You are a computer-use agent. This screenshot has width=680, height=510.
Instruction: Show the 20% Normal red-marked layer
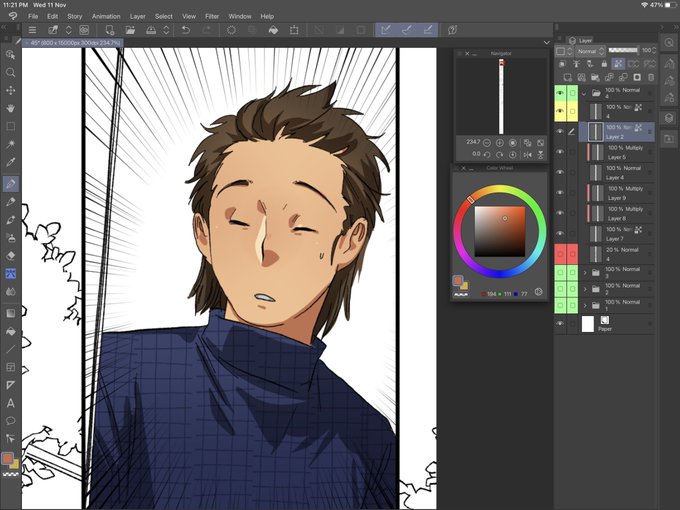tap(560, 254)
